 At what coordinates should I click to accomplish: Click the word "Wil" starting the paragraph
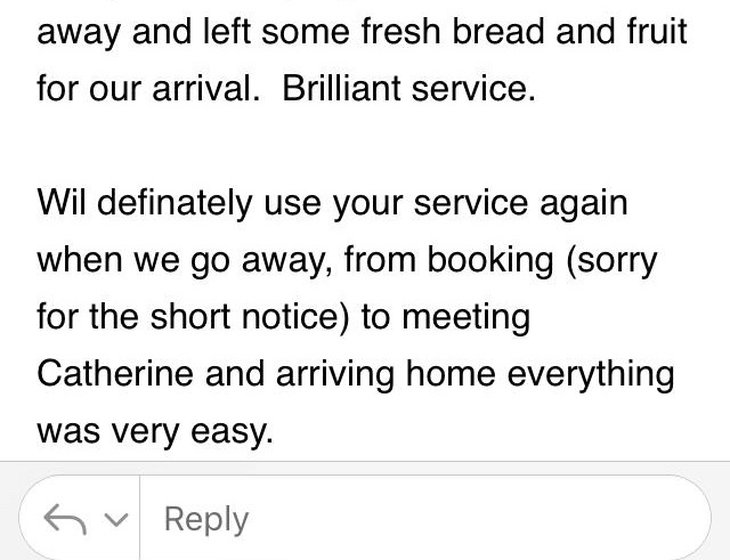60,203
